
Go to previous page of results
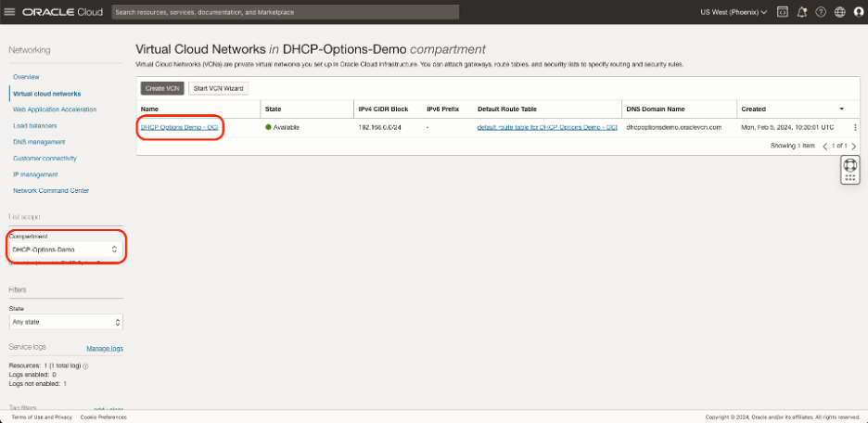click(x=825, y=147)
